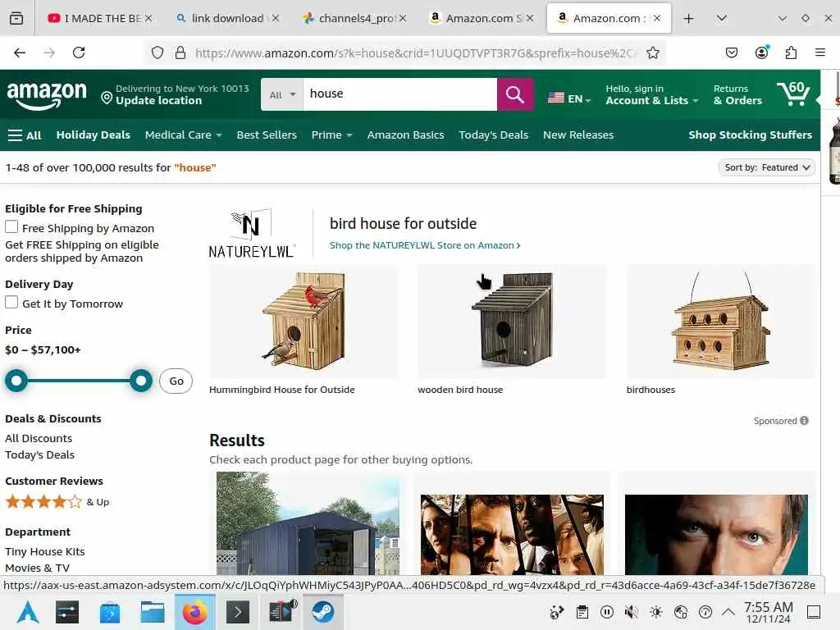The height and width of the screenshot is (630, 840).
Task: Open a new browser tab
Action: (689, 18)
